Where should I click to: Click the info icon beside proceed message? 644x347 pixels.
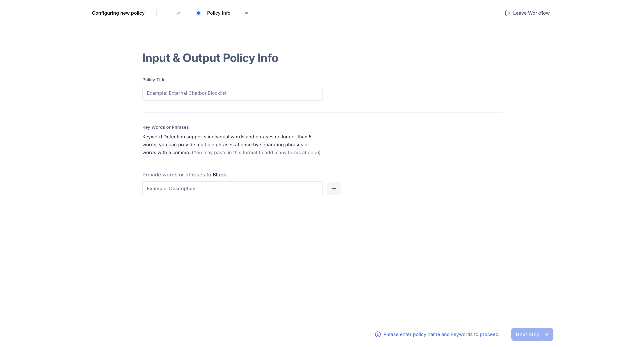pos(377,334)
